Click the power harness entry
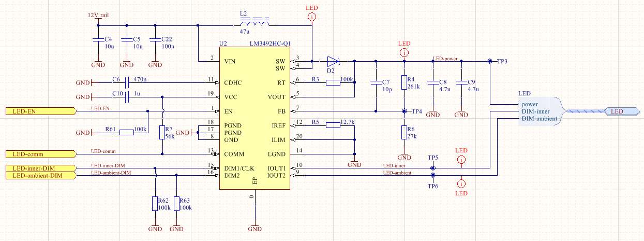The image size is (644, 241). (x=530, y=104)
